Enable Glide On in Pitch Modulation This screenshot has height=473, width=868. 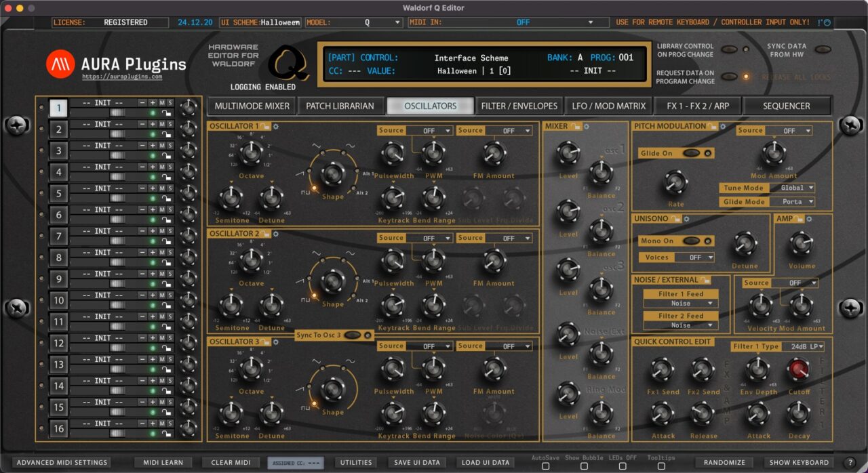coord(693,152)
